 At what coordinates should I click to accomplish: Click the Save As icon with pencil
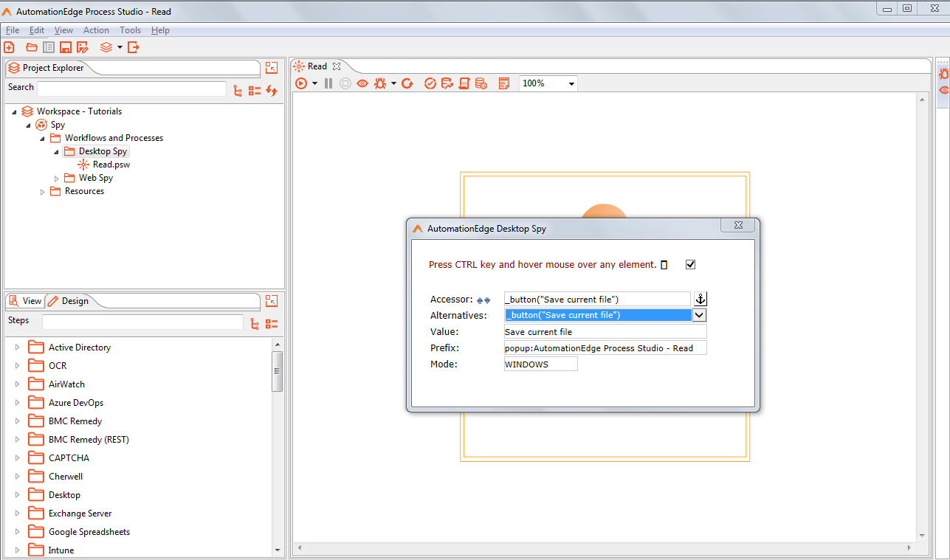pyautogui.click(x=83, y=47)
